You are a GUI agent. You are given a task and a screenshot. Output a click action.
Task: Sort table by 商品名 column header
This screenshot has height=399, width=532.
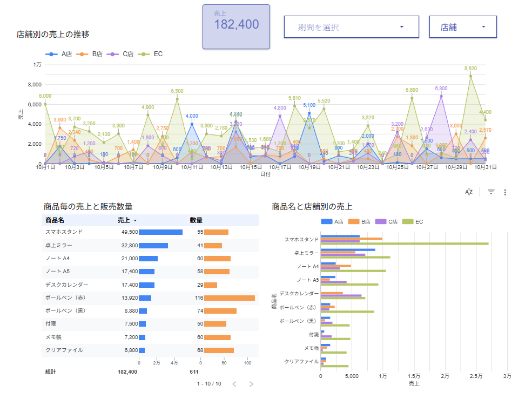55,220
